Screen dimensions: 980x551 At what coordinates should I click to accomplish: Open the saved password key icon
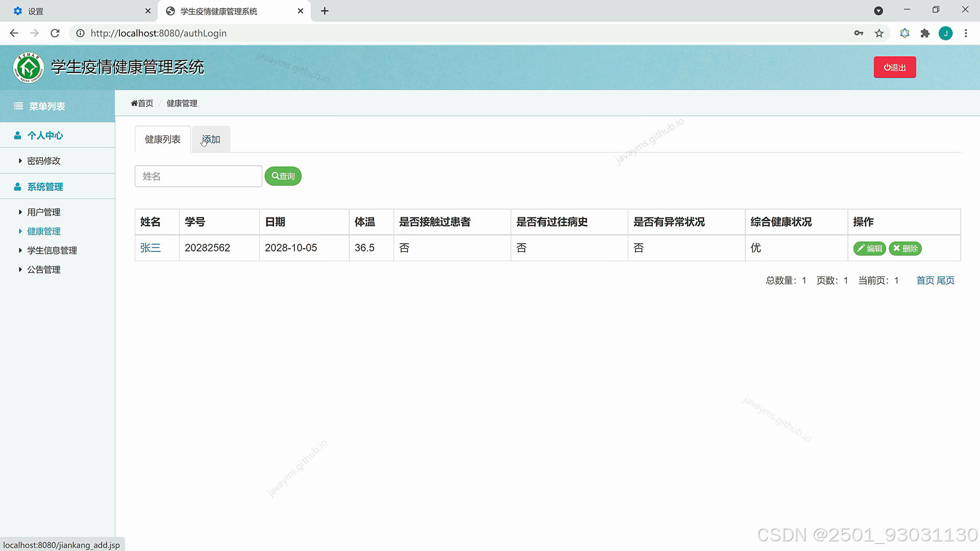click(859, 33)
